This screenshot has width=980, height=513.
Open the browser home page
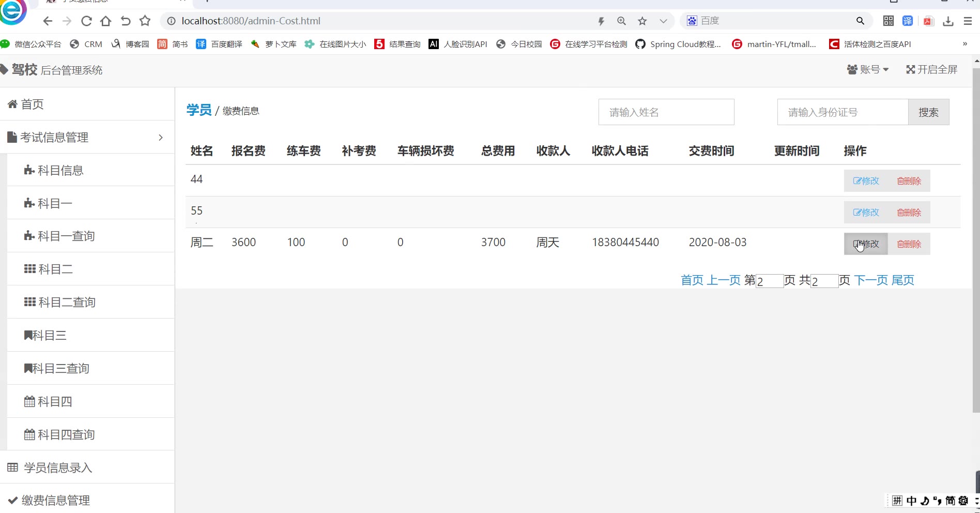[106, 21]
